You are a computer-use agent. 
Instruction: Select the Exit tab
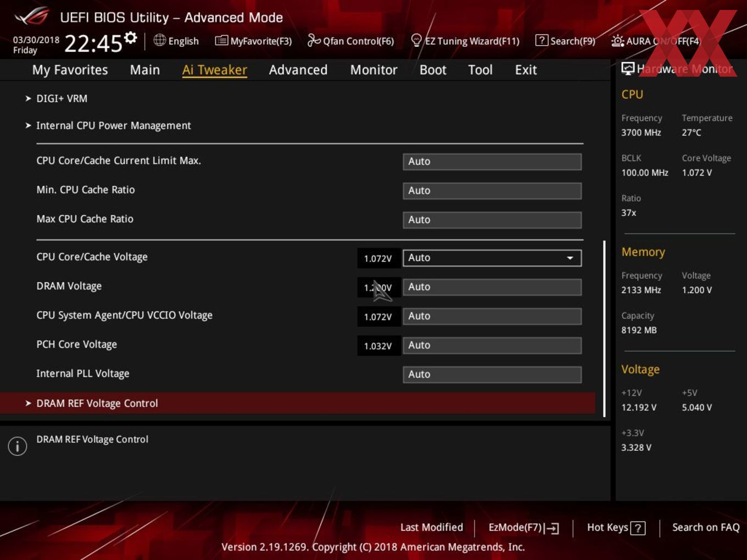[x=526, y=70]
